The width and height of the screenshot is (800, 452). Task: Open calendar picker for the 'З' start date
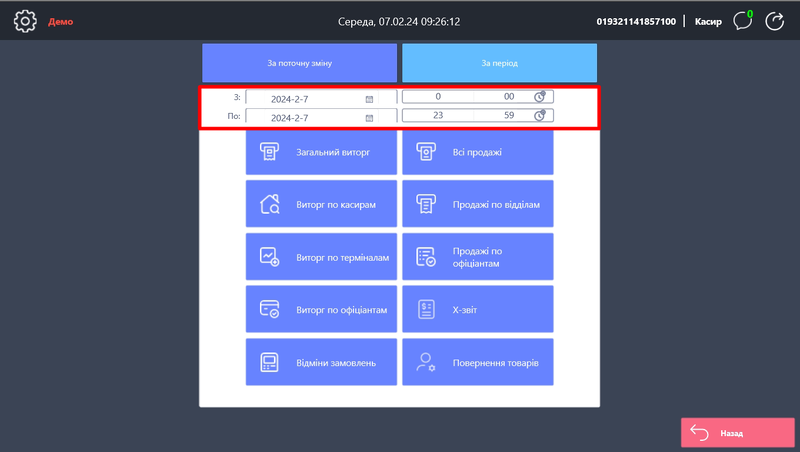[369, 99]
